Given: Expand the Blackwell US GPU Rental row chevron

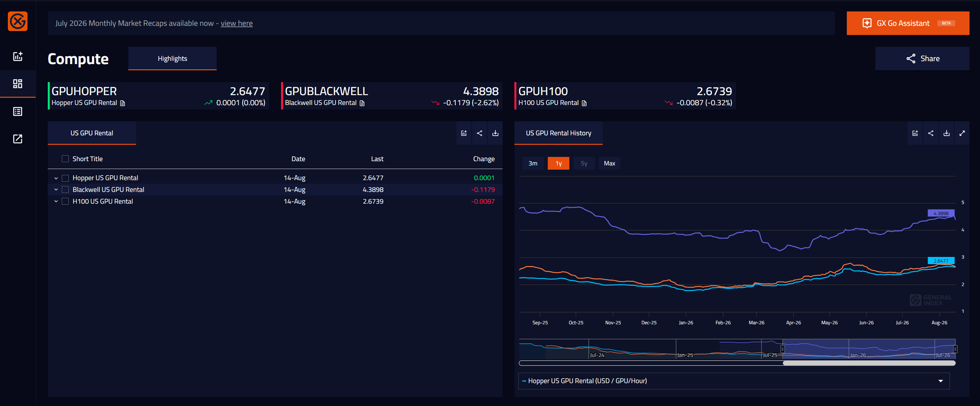Looking at the screenshot, I should click(56, 189).
